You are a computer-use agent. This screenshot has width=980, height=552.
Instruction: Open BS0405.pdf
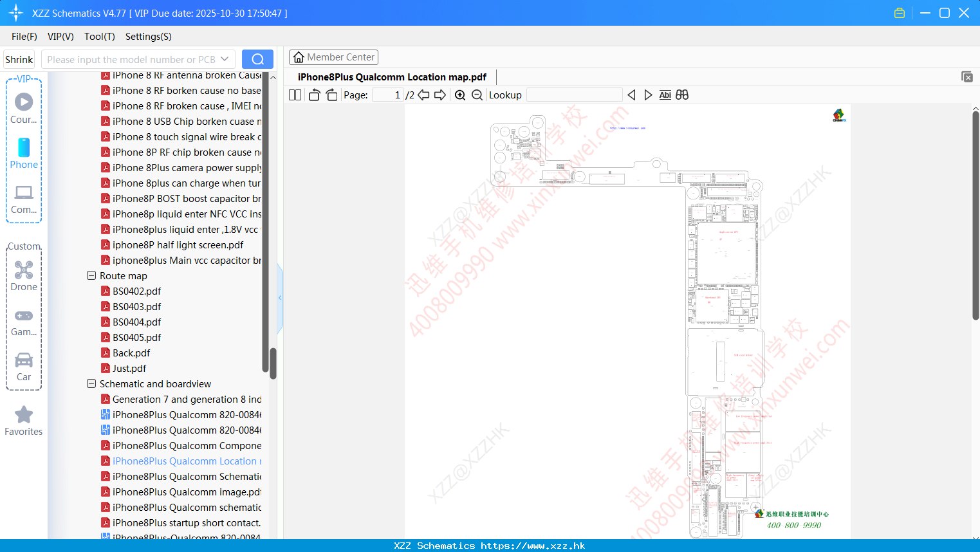click(x=131, y=337)
